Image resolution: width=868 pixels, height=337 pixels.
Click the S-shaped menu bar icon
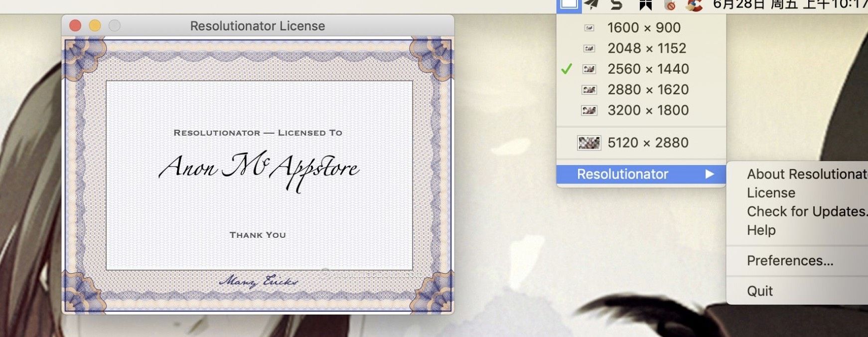coord(617,5)
